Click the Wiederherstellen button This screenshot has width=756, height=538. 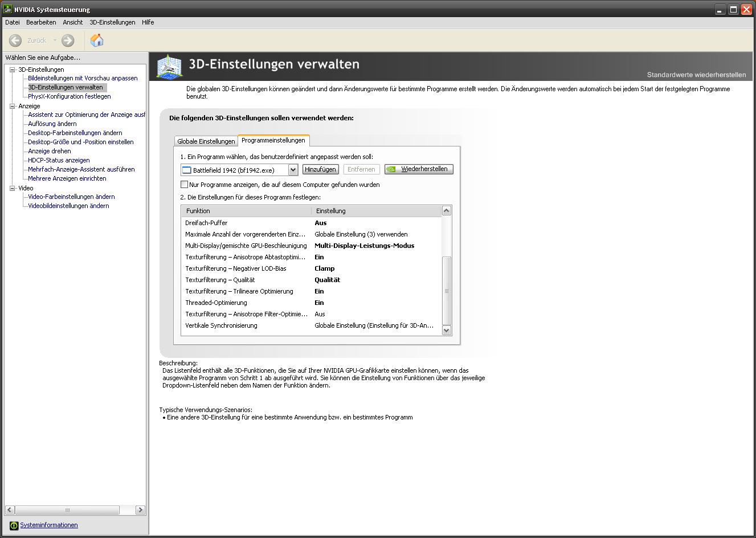[419, 169]
